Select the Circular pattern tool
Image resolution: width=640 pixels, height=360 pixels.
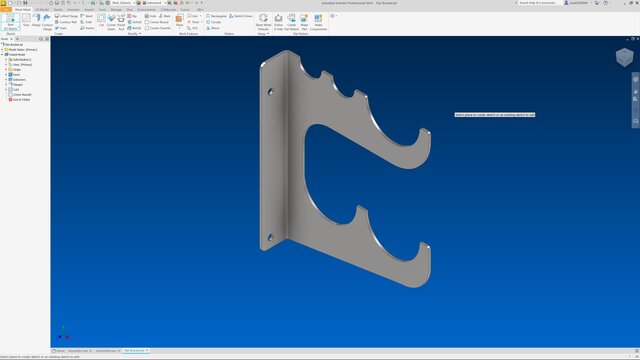coord(213,22)
